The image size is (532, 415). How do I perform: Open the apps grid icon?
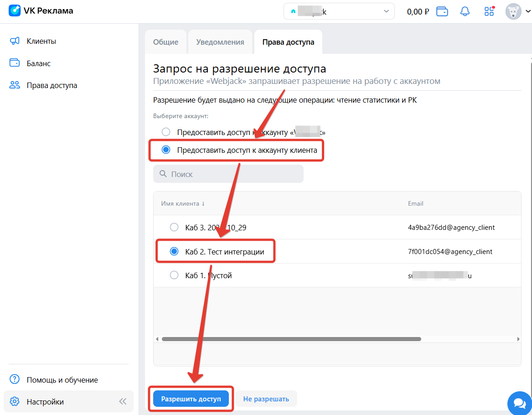point(489,11)
